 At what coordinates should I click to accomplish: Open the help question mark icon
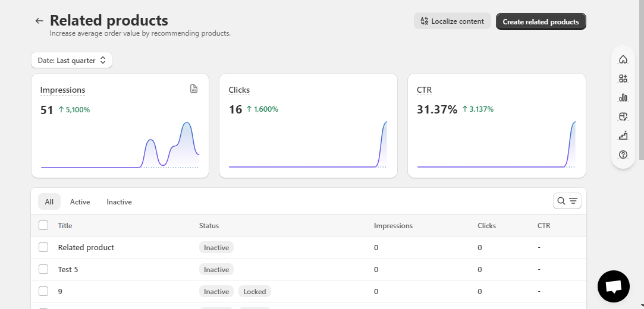tap(623, 154)
